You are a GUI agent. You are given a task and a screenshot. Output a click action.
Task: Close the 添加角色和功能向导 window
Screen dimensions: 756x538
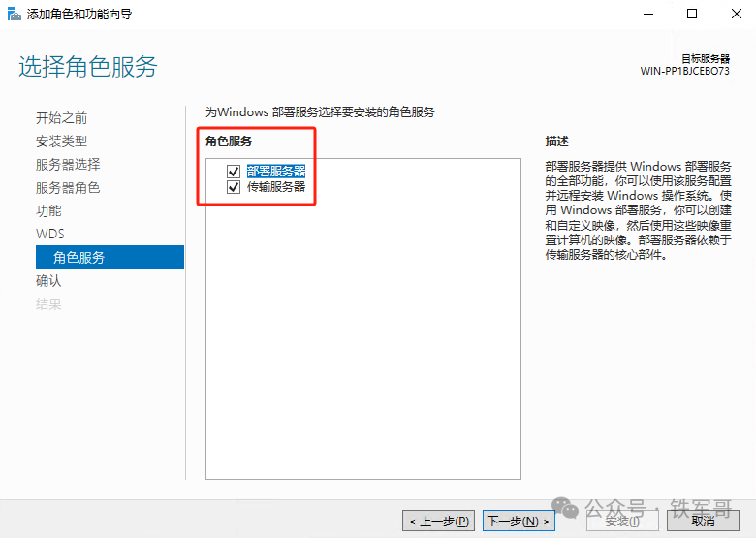tap(737, 14)
